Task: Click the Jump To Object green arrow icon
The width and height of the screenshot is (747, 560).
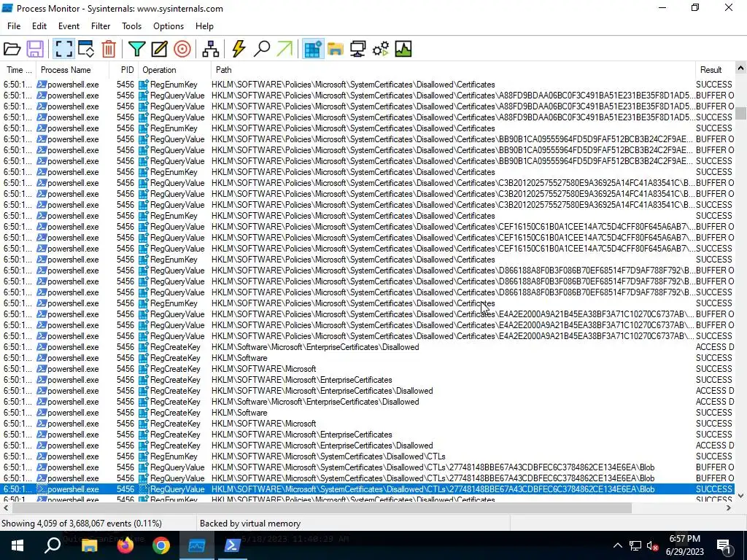Action: pyautogui.click(x=285, y=49)
